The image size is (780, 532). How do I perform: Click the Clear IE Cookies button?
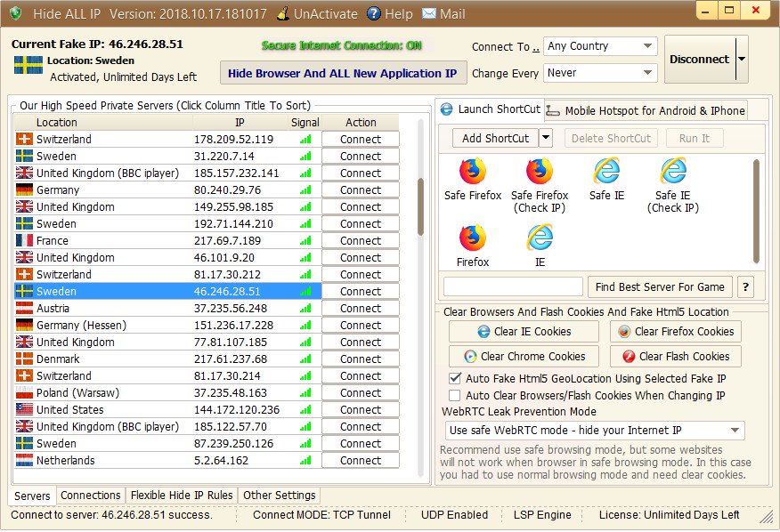[x=524, y=332]
